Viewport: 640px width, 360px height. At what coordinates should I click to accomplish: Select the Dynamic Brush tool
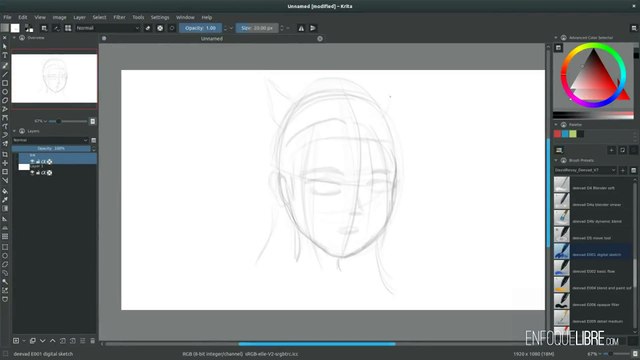(5, 135)
